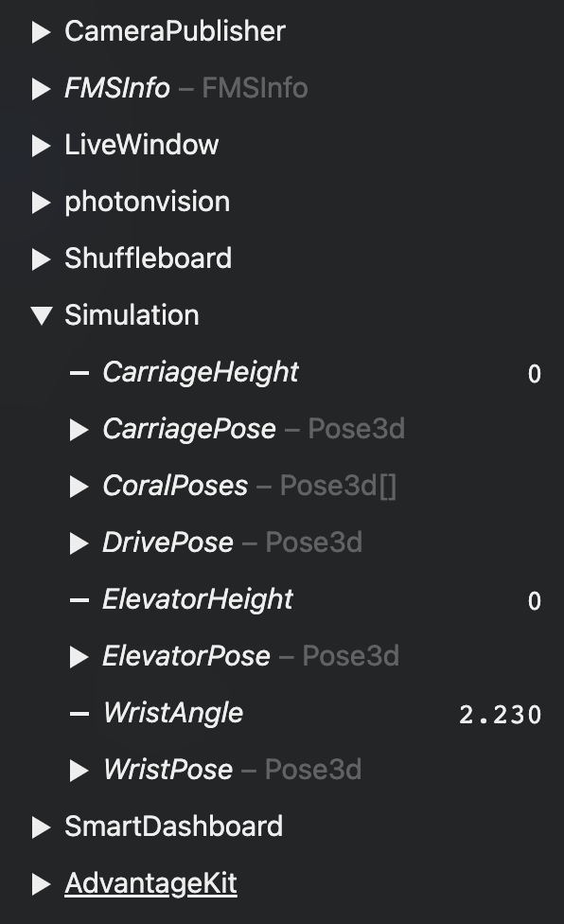Click the underlined AdvantageKit label

tap(150, 883)
